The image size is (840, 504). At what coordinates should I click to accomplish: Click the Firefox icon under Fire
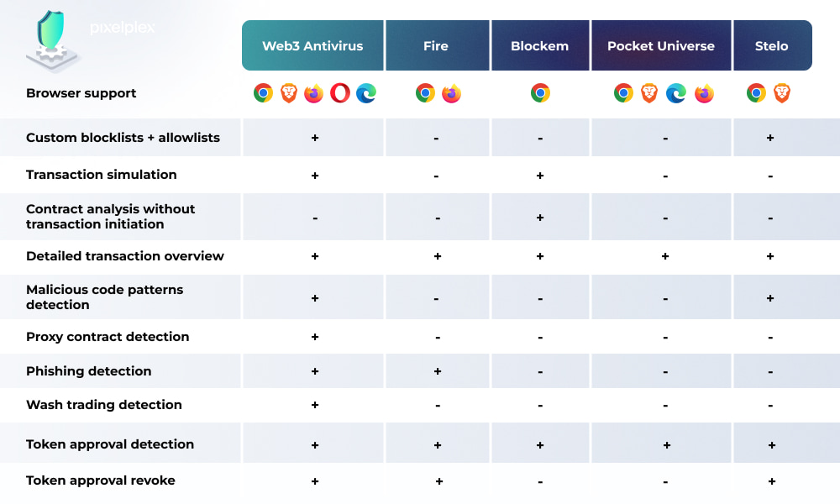[x=452, y=93]
